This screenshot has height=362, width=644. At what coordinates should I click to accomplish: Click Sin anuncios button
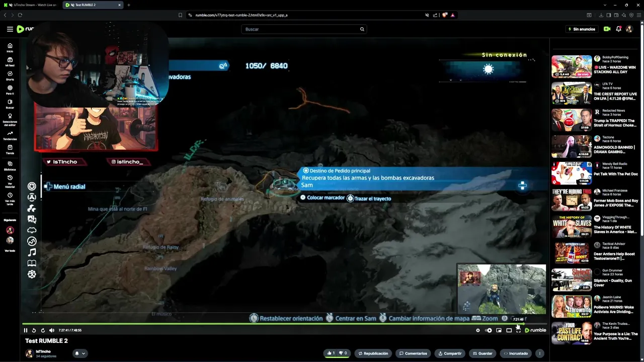coord(581,29)
